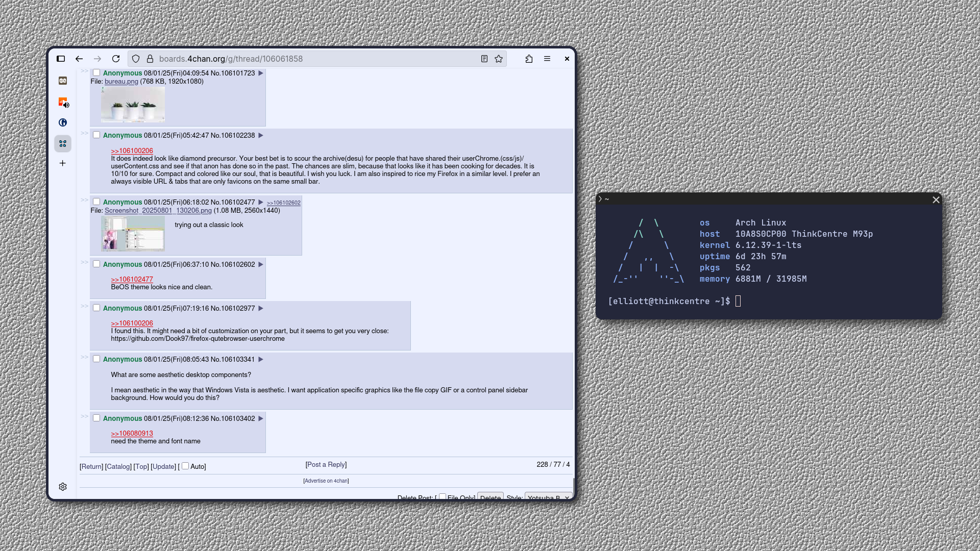Viewport: 980px width, 551px height.
Task: Bookmark this page with the star
Action: pos(499,59)
